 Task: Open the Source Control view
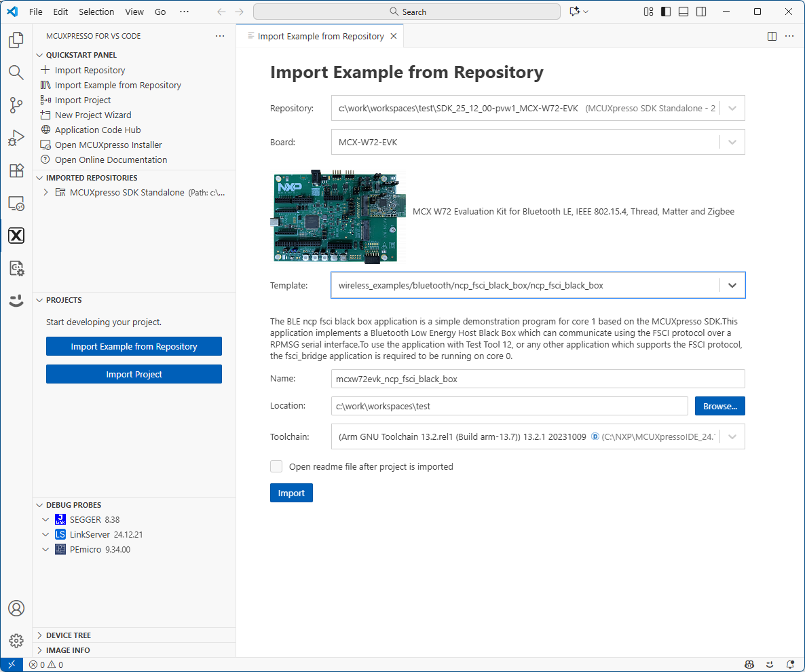[x=16, y=105]
